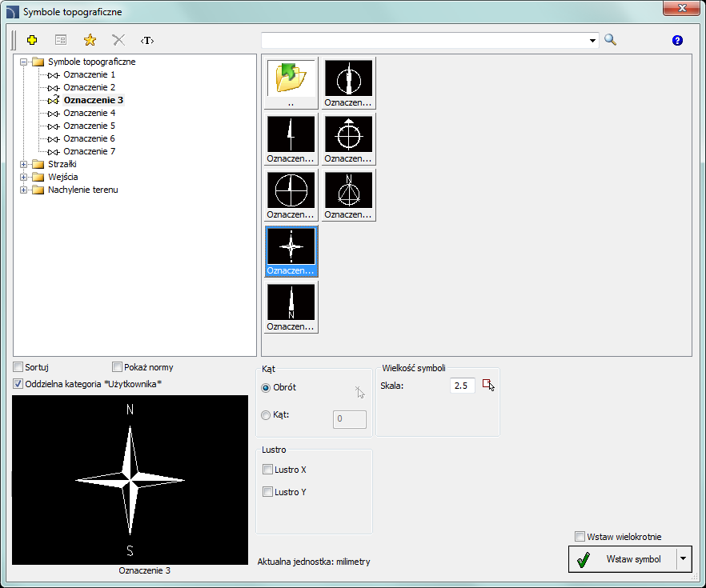Add to favorites using the star icon
Image resolution: width=706 pixels, height=588 pixels.
click(90, 41)
